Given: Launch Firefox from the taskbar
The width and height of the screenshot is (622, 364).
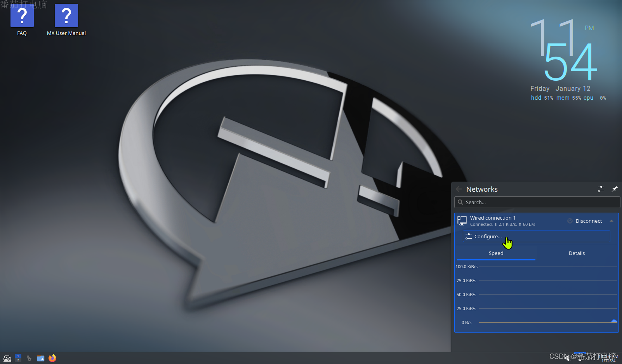Looking at the screenshot, I should pyautogui.click(x=52, y=358).
